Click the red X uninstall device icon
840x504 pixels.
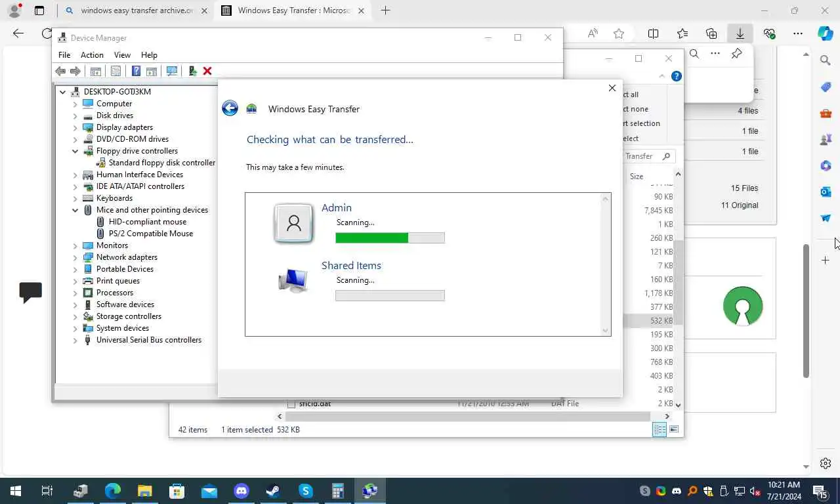click(x=207, y=71)
